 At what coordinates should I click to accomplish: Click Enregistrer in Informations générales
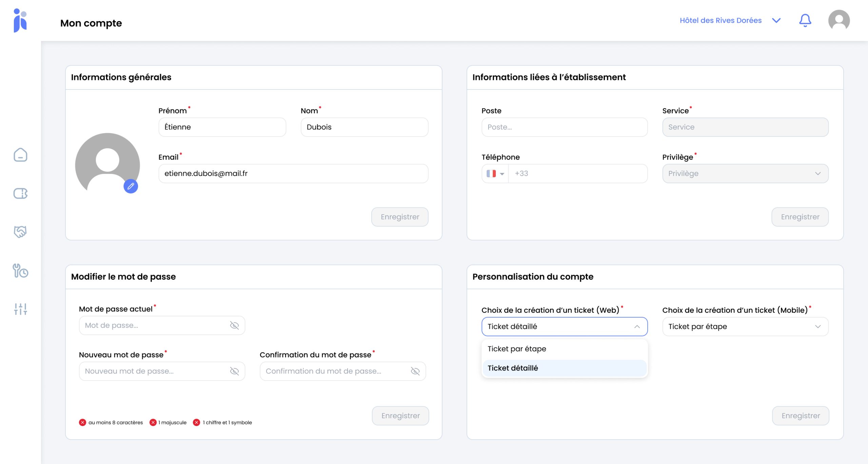point(400,217)
